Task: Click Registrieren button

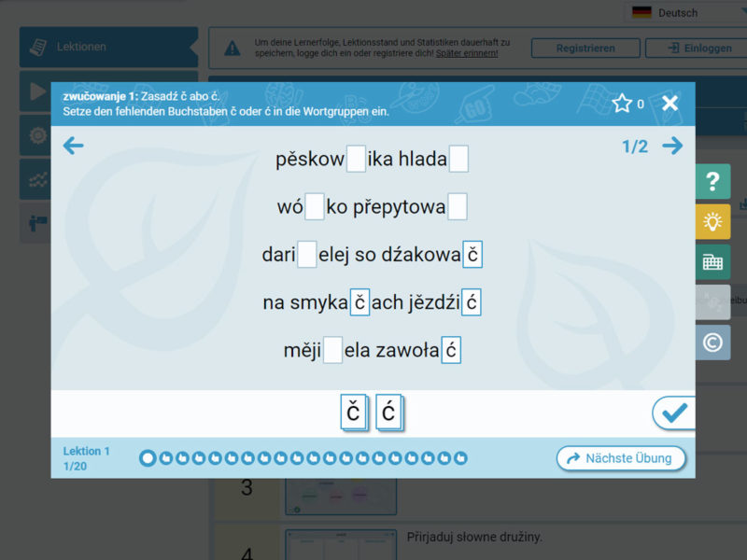Action: 585,49
